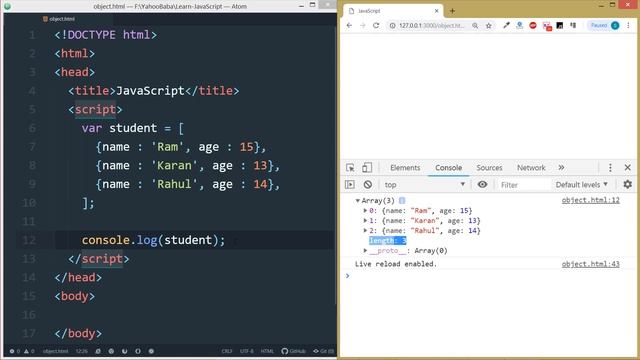Viewport: 640px width, 360px height.
Task: Select the Console tab
Action: pyautogui.click(x=448, y=168)
